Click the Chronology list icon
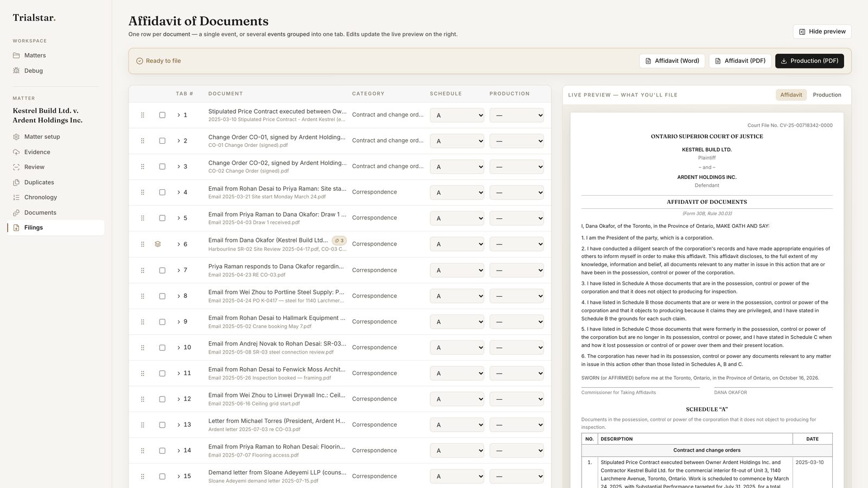Viewport: 868px width, 488px height. tap(16, 197)
